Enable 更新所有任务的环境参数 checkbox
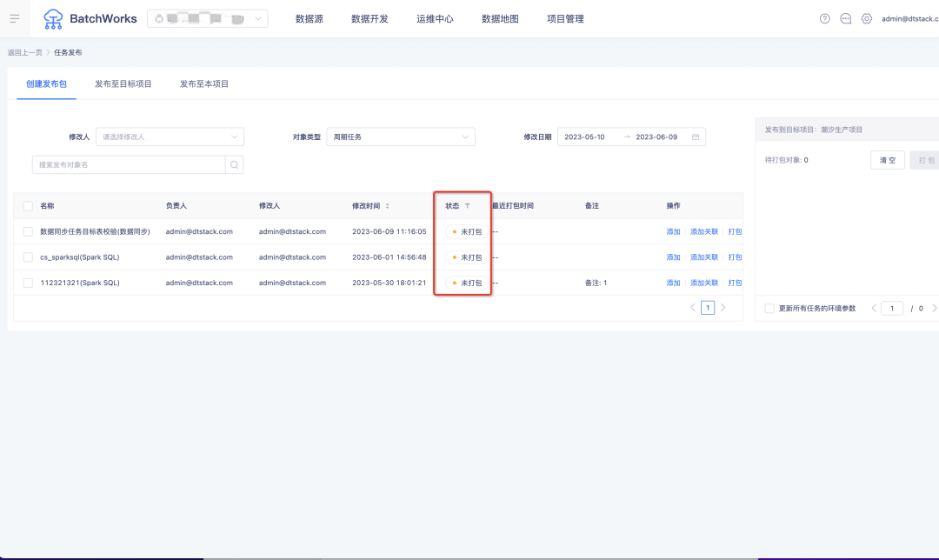The height and width of the screenshot is (560, 939). [769, 308]
